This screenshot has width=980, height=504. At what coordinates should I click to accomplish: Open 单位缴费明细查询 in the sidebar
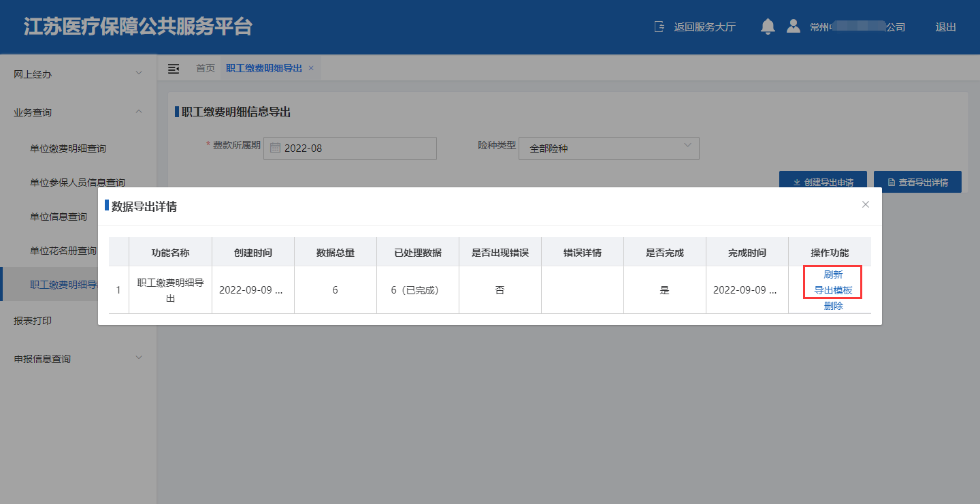(68, 148)
